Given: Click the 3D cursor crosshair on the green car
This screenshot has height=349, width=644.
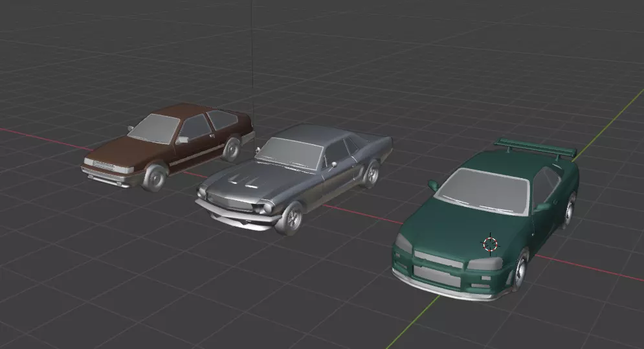Looking at the screenshot, I should point(490,244).
